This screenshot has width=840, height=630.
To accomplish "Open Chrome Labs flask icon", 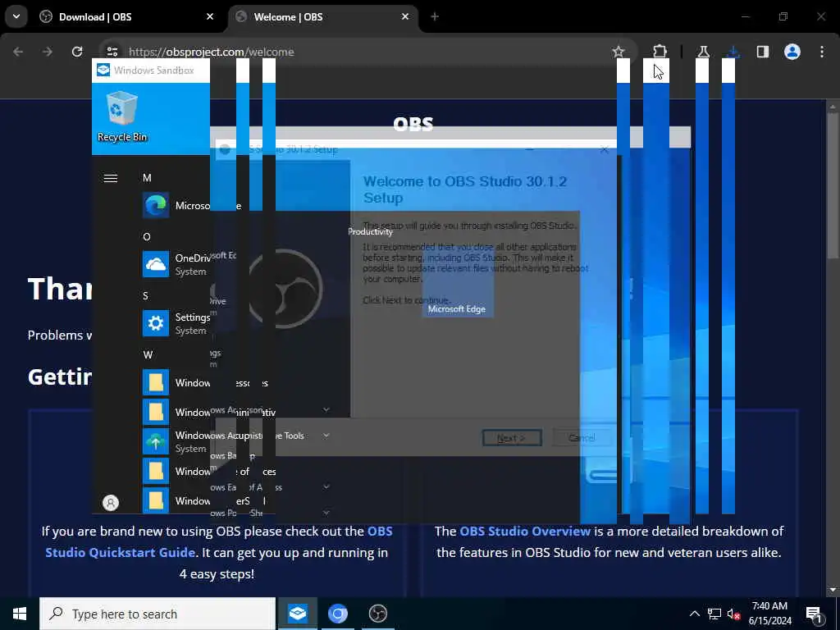I will coord(703,52).
